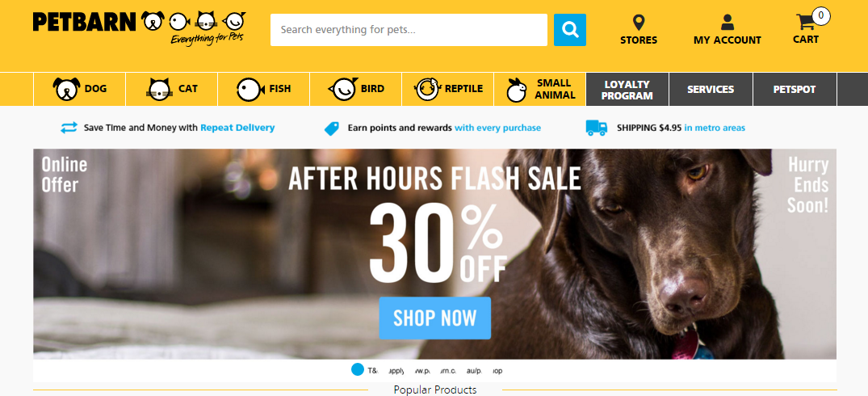Select the Reptile category icon
This screenshot has height=396, width=868.
point(428,89)
